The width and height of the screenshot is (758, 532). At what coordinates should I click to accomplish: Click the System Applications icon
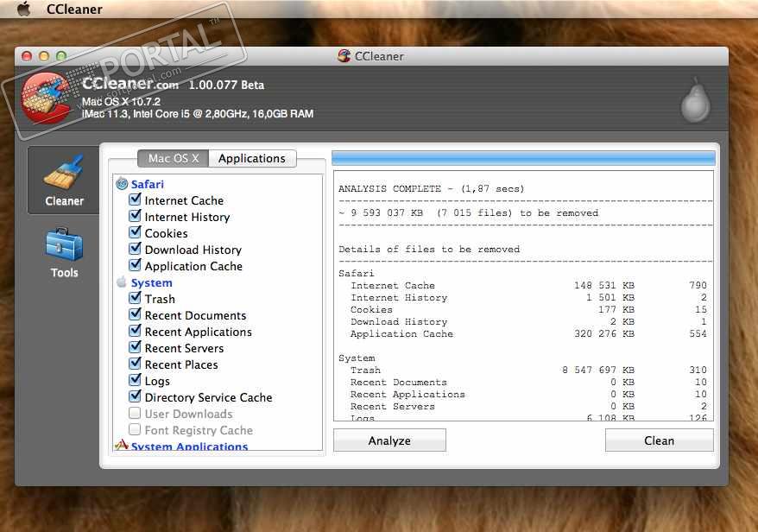(x=122, y=445)
